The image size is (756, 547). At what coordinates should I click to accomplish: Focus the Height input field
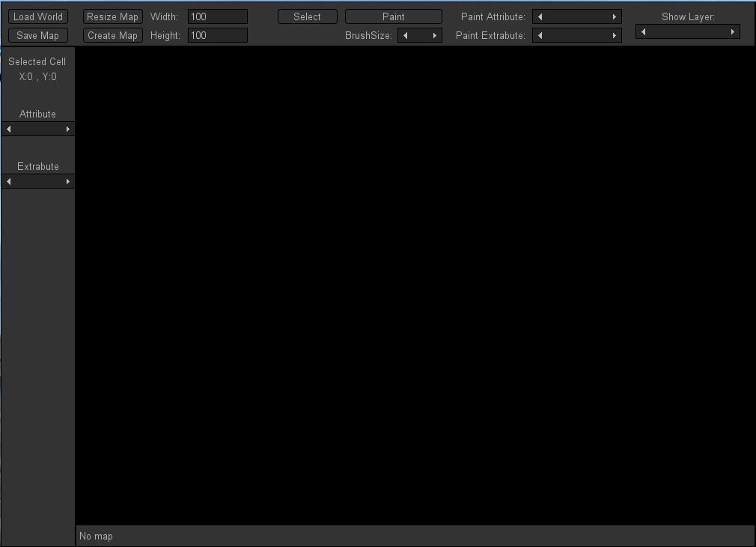point(217,35)
